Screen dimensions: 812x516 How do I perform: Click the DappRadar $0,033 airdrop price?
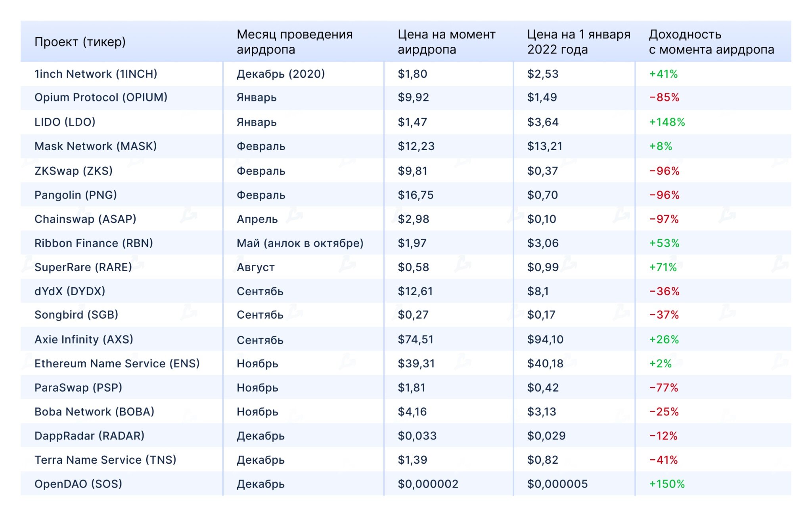click(x=417, y=436)
